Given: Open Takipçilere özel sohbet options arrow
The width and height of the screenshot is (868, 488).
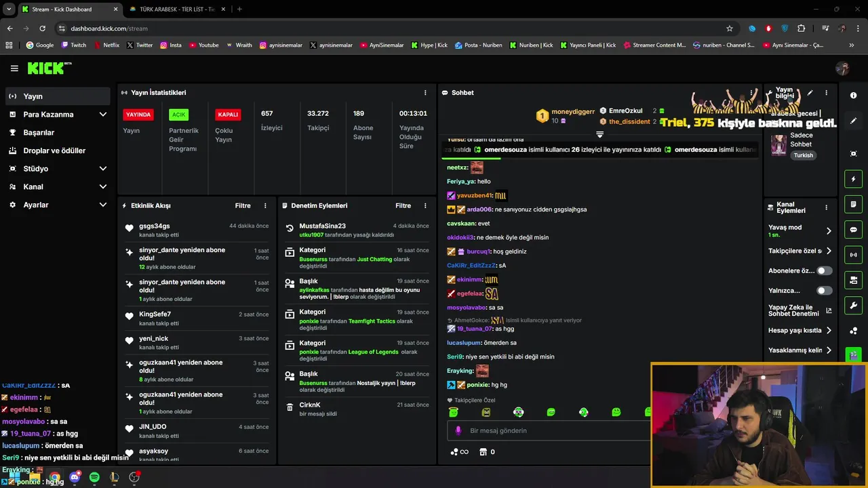Looking at the screenshot, I should coord(829,251).
